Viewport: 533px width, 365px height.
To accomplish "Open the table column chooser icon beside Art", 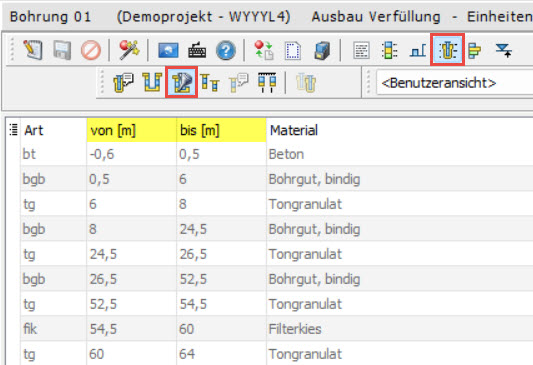I will (13, 129).
